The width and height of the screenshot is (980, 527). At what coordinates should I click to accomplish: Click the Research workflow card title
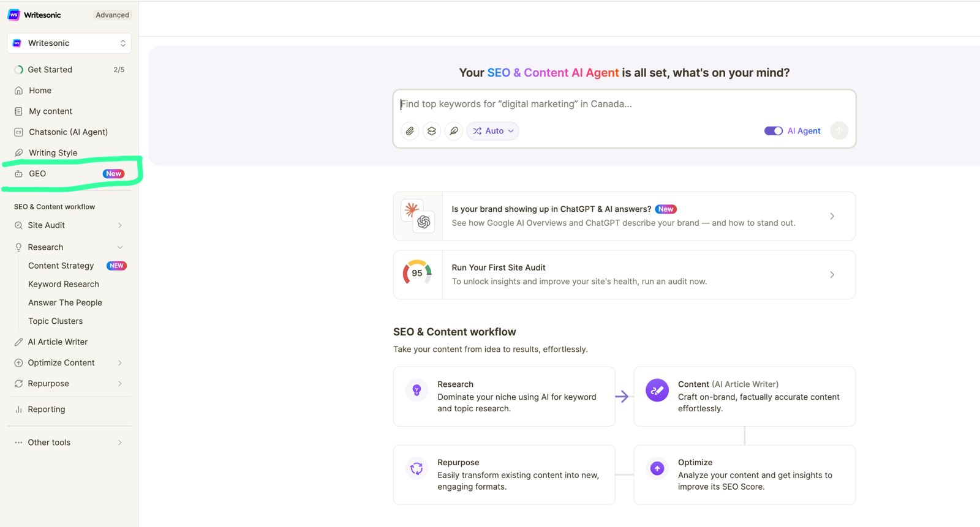click(x=455, y=384)
